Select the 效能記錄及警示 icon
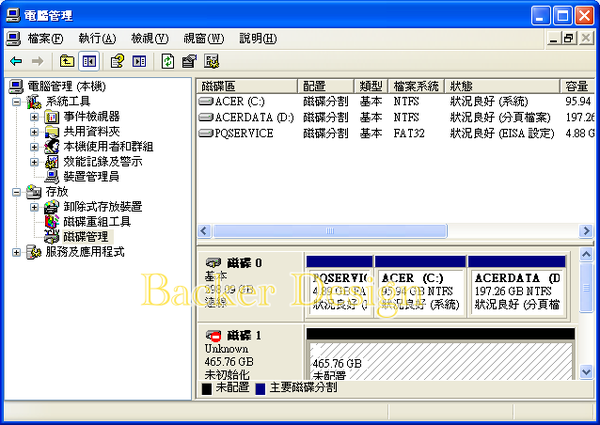The height and width of the screenshot is (425, 600). tap(52, 162)
